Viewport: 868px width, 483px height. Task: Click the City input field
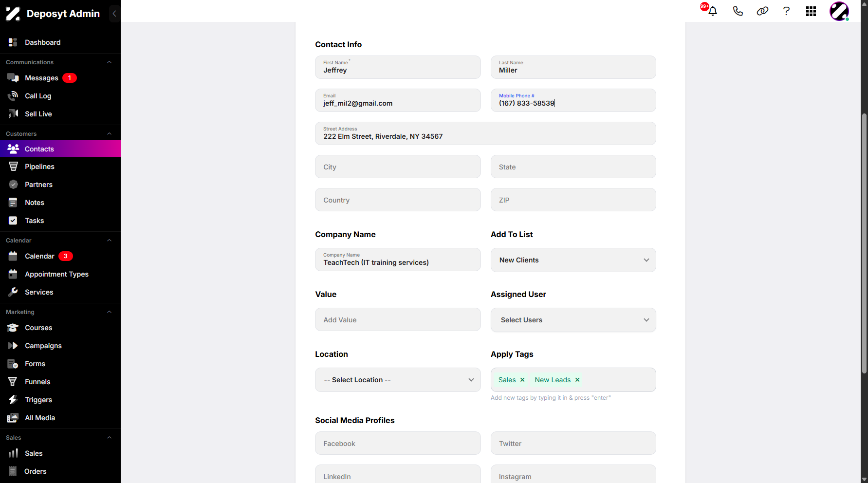click(x=398, y=167)
